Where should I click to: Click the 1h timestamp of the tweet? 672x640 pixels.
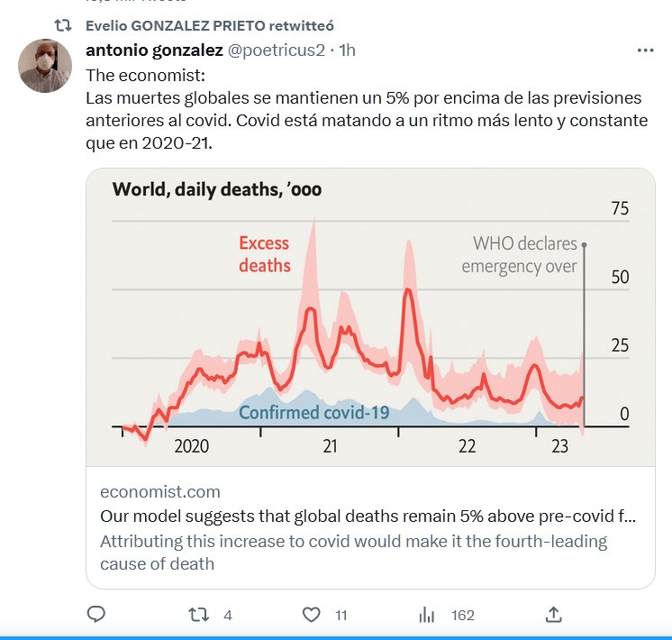[346, 50]
